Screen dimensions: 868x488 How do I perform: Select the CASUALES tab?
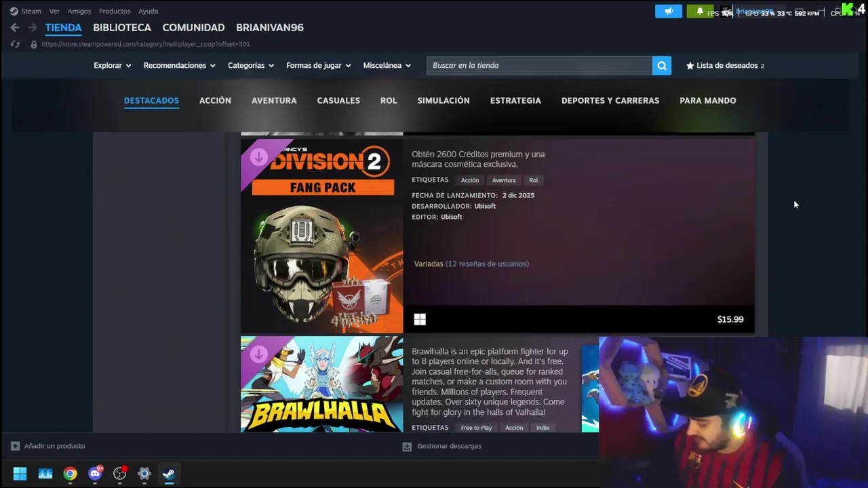pyautogui.click(x=338, y=100)
